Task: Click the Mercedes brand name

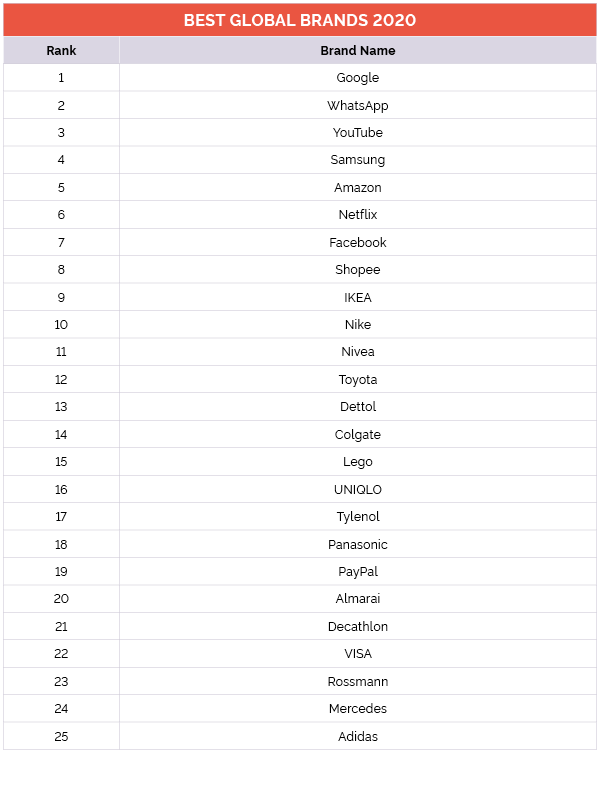Action: 357,709
